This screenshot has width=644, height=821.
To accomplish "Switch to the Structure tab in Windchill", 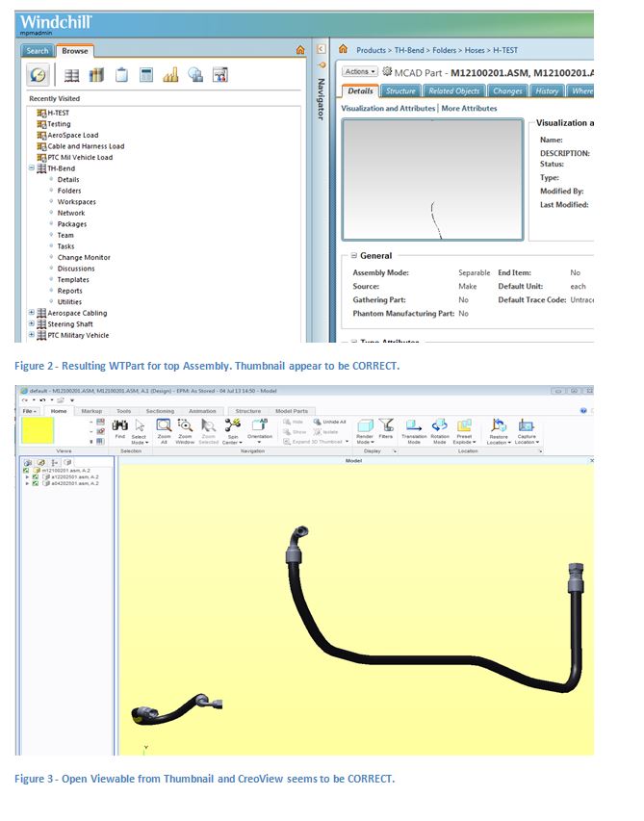I will pyautogui.click(x=400, y=91).
